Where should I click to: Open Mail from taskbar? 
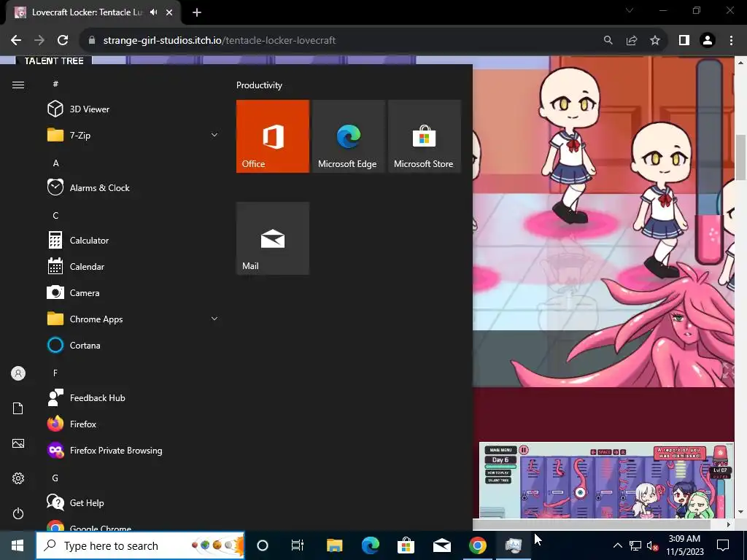pyautogui.click(x=441, y=545)
